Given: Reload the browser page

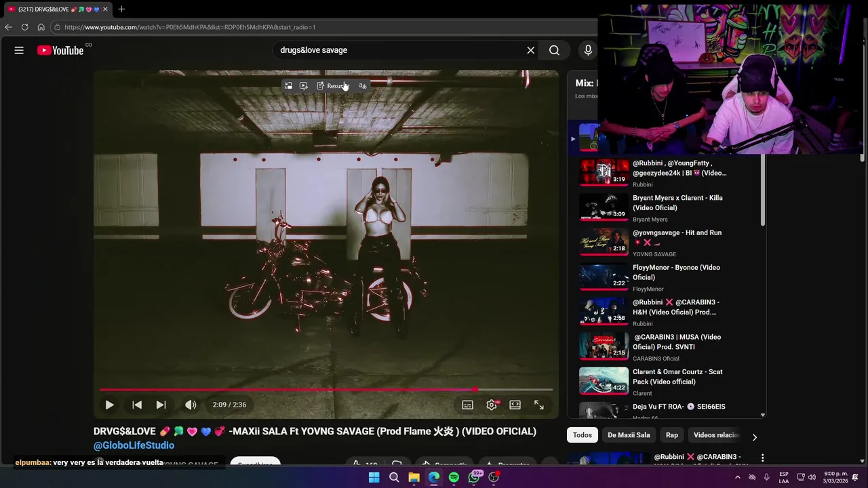Looking at the screenshot, I should pyautogui.click(x=24, y=27).
